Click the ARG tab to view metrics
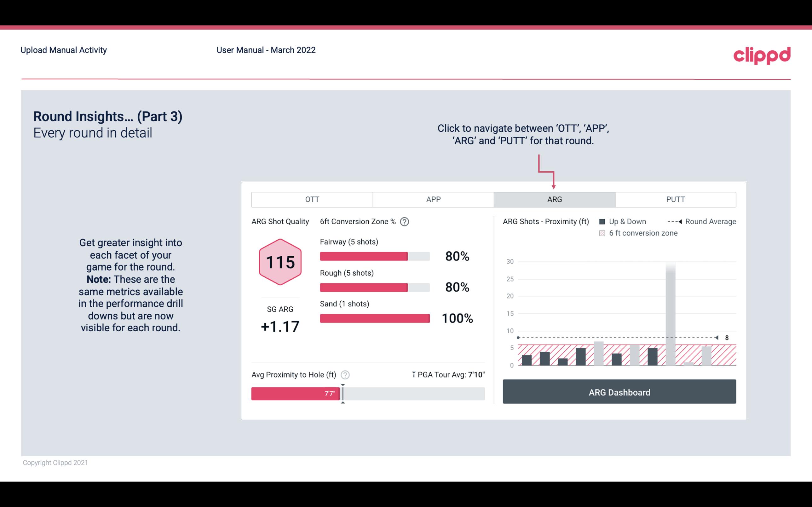 click(x=554, y=200)
